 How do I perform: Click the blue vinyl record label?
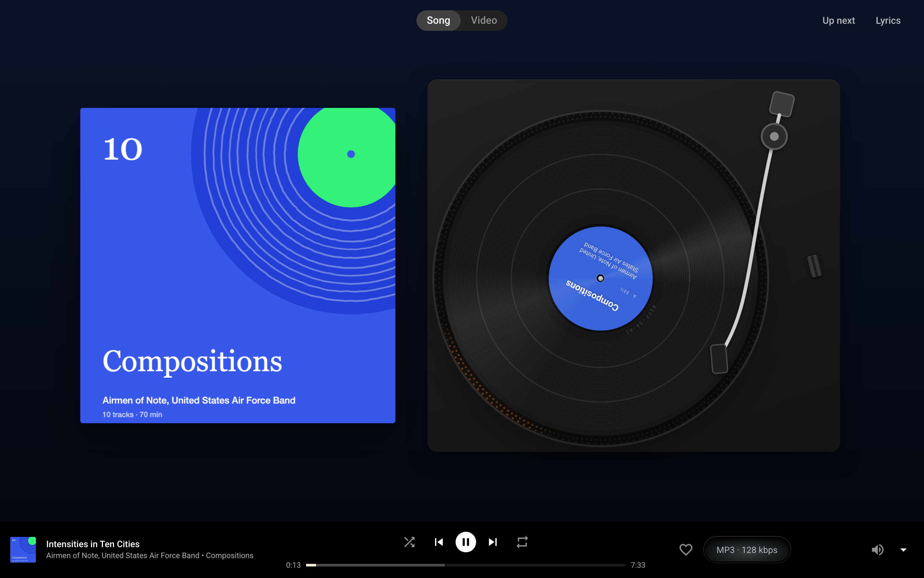pos(600,278)
